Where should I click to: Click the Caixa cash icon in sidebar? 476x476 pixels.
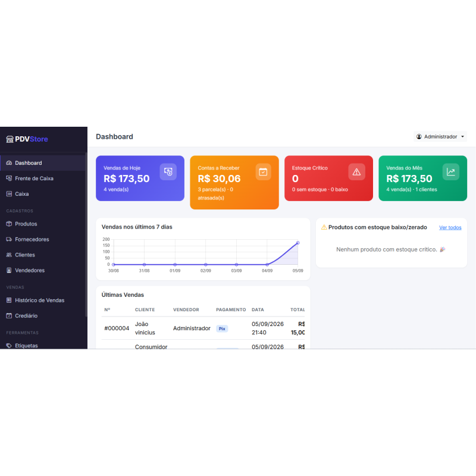pyautogui.click(x=9, y=194)
